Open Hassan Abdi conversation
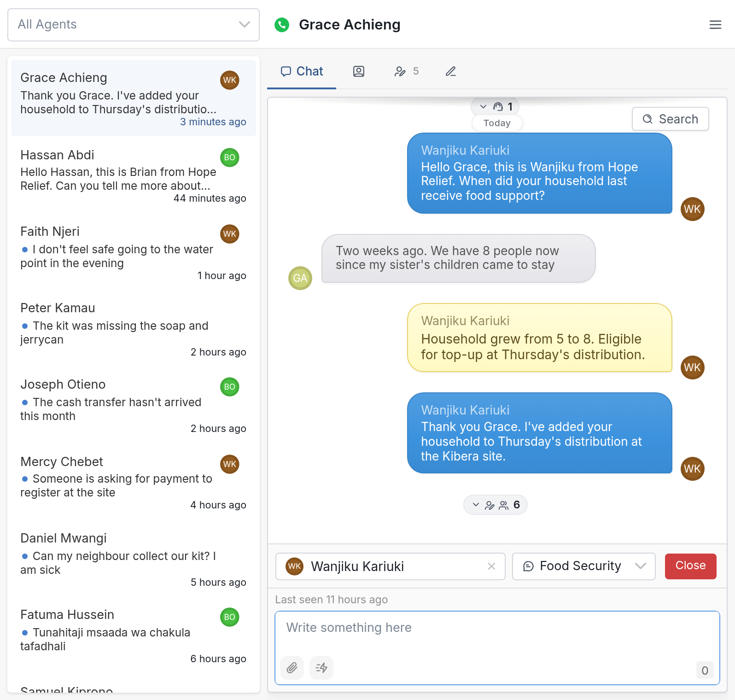Viewport: 735px width, 700px height. [x=134, y=175]
